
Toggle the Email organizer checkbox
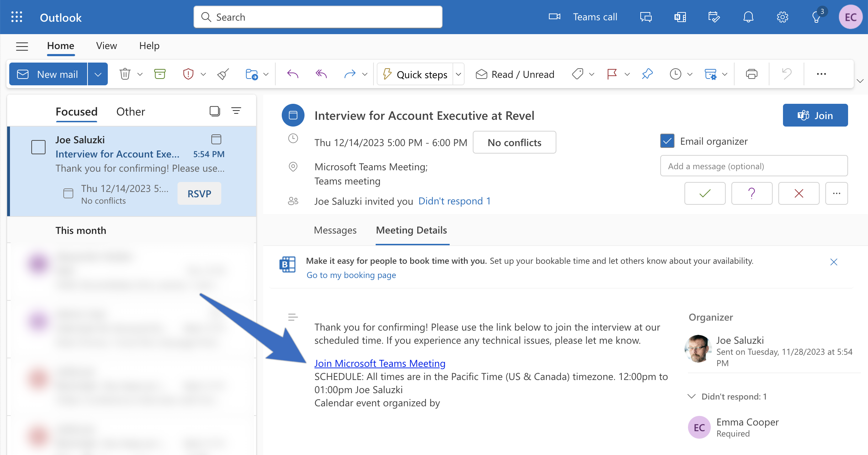[667, 141]
